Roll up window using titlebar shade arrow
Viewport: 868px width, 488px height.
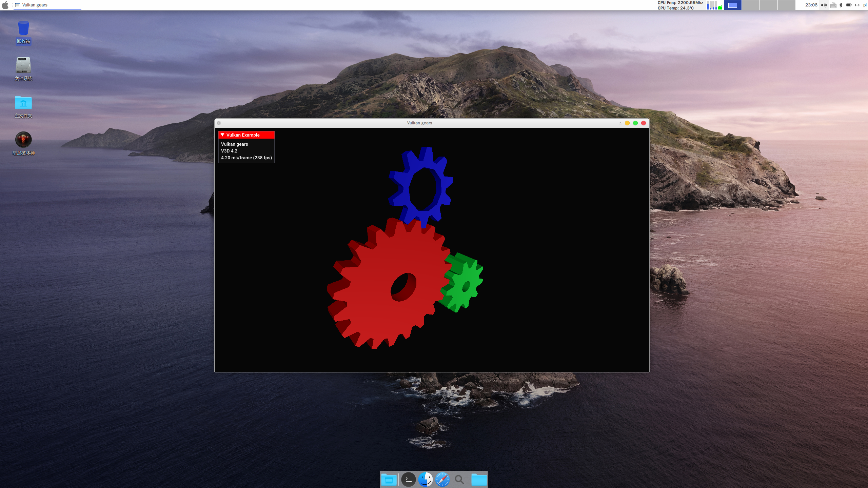pos(620,123)
